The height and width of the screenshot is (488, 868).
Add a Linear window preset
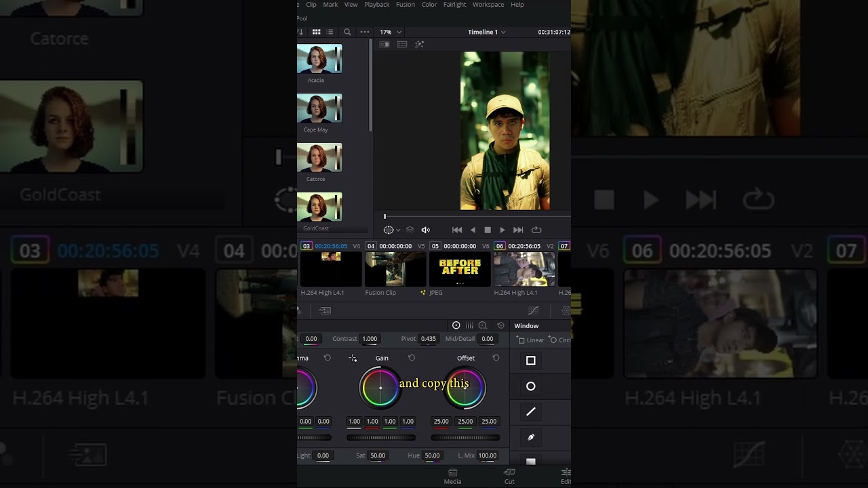[x=531, y=340]
